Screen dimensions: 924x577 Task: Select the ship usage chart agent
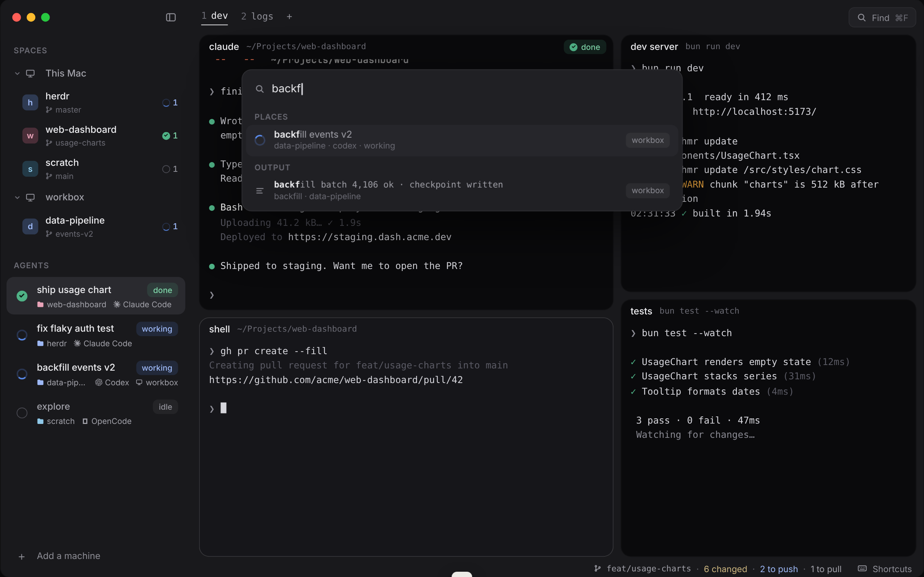click(96, 296)
